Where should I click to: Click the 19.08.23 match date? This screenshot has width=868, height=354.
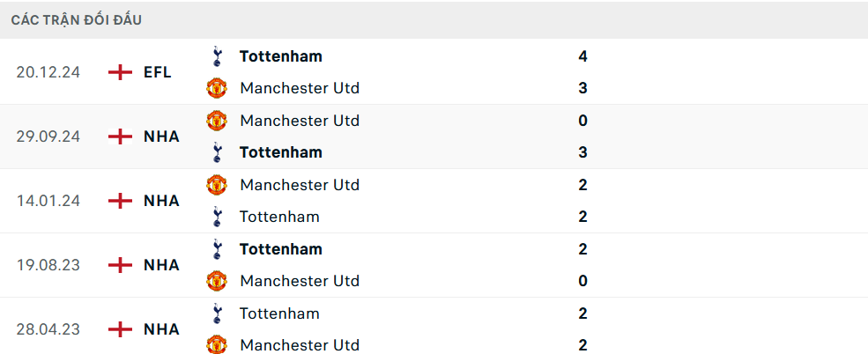[48, 265]
